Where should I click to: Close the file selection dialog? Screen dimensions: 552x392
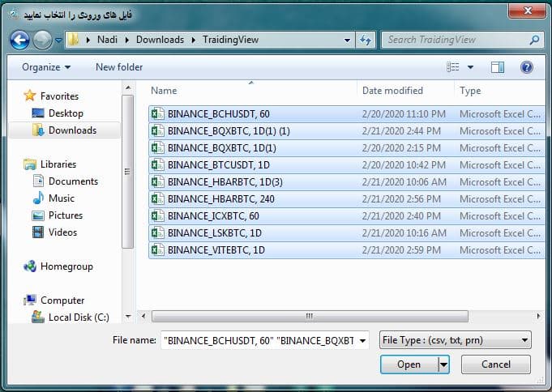point(528,11)
